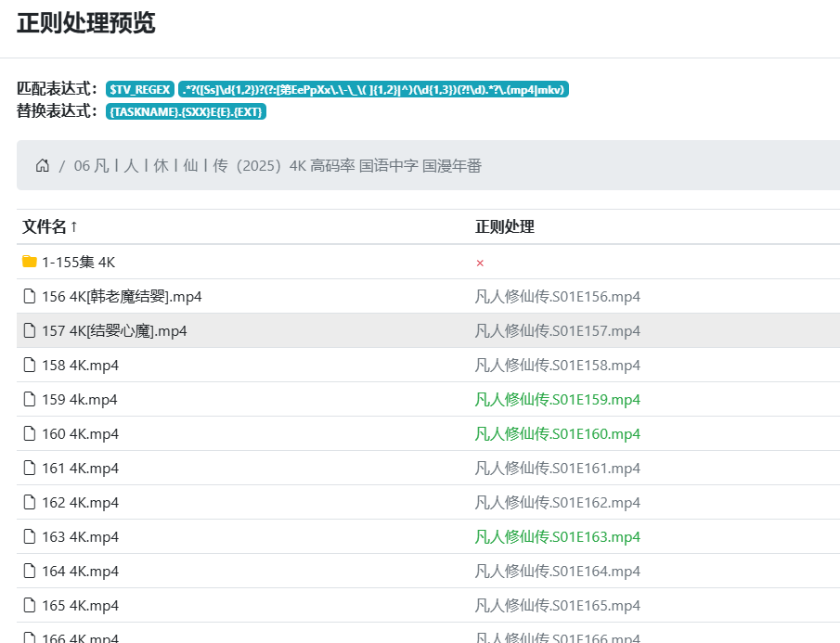Click file icon next to 163 4K.mp4
Viewport: 840px width, 643px height.
click(30, 537)
